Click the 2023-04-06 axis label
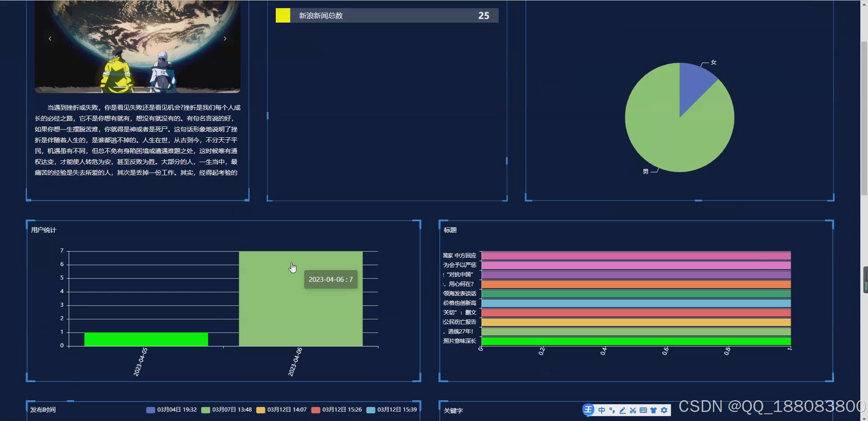This screenshot has width=868, height=421. coord(295,362)
